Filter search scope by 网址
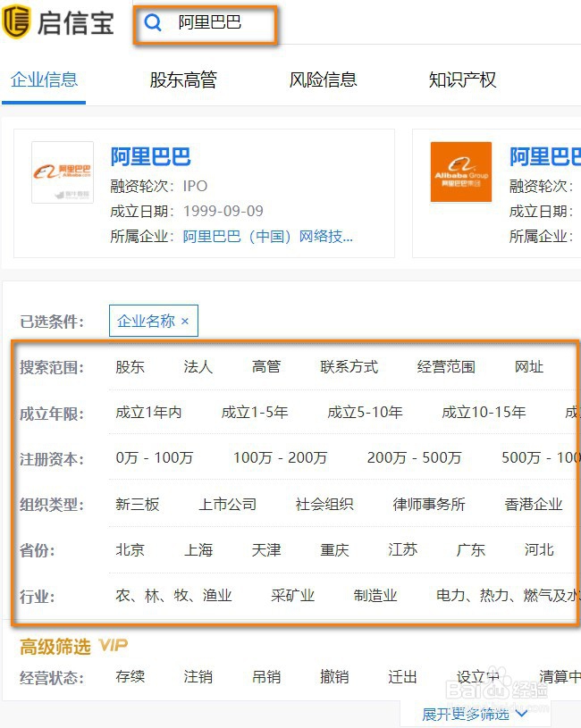 tap(529, 367)
